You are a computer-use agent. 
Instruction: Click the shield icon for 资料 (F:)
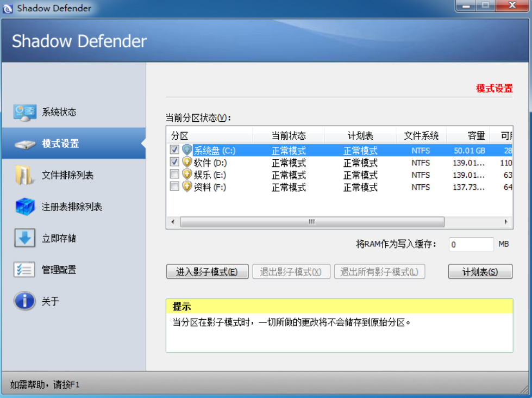187,186
